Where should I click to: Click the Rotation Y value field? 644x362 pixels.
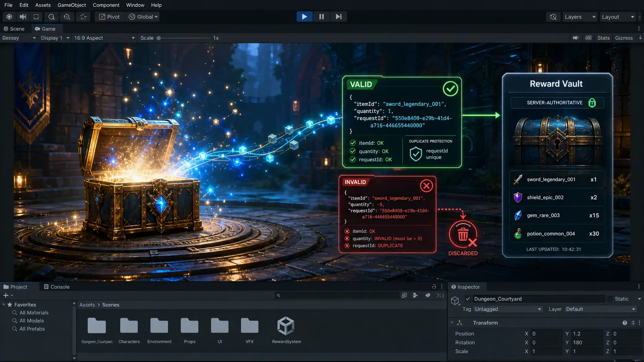[x=587, y=342]
